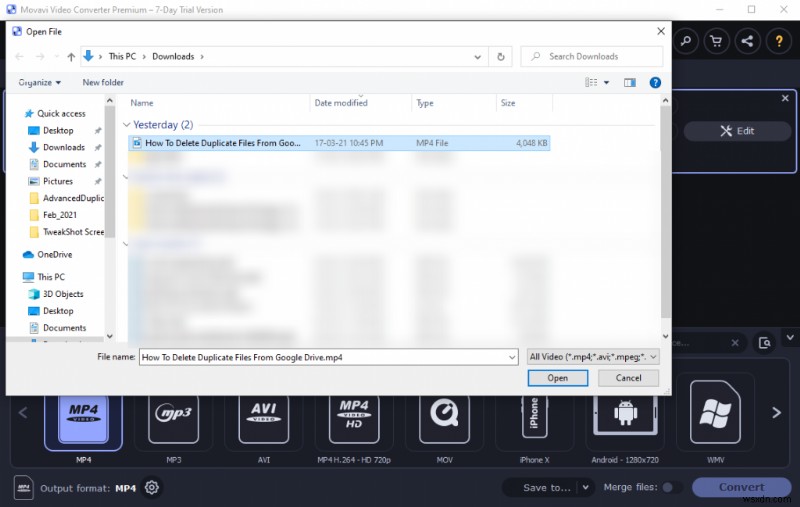
Task: Select the How To Delete Duplicate Files video
Action: tap(339, 143)
